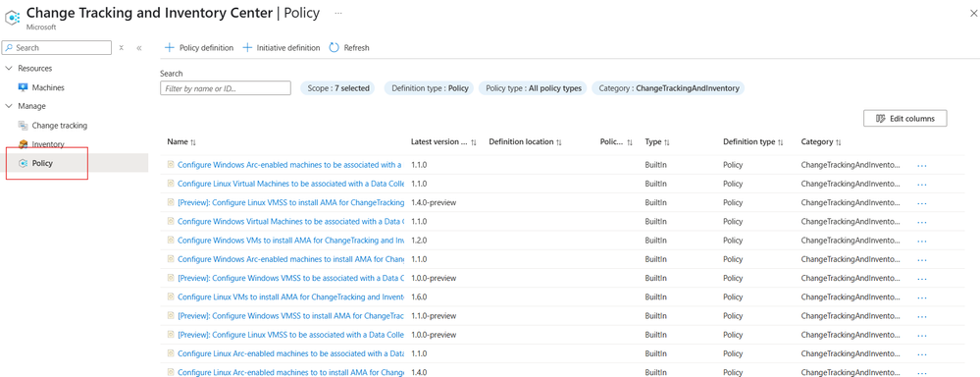Click the 1.6.0 version cell
This screenshot has height=377, width=980.
point(419,296)
